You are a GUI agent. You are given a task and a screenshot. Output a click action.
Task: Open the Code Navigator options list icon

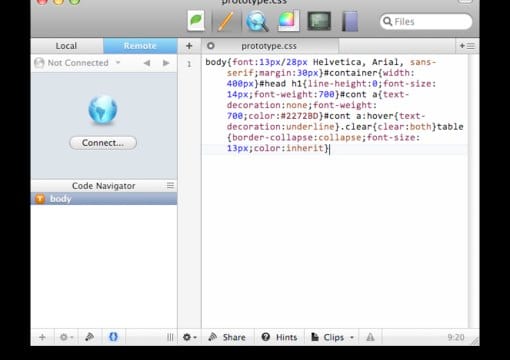(x=170, y=185)
